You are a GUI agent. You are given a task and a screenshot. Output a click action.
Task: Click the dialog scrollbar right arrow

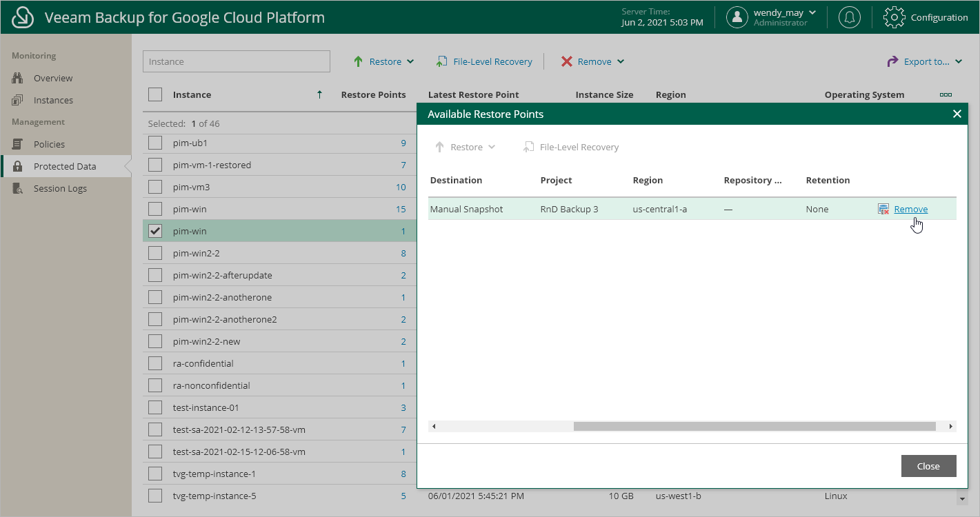click(x=951, y=426)
